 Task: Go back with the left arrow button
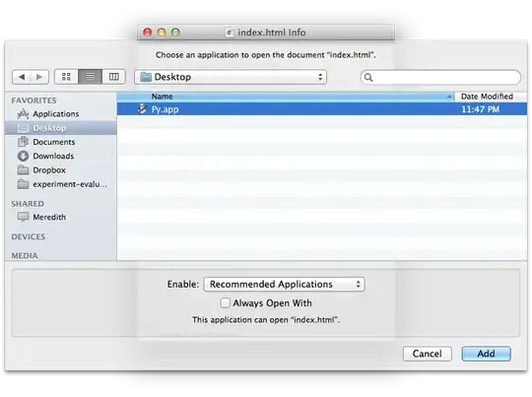[x=22, y=77]
